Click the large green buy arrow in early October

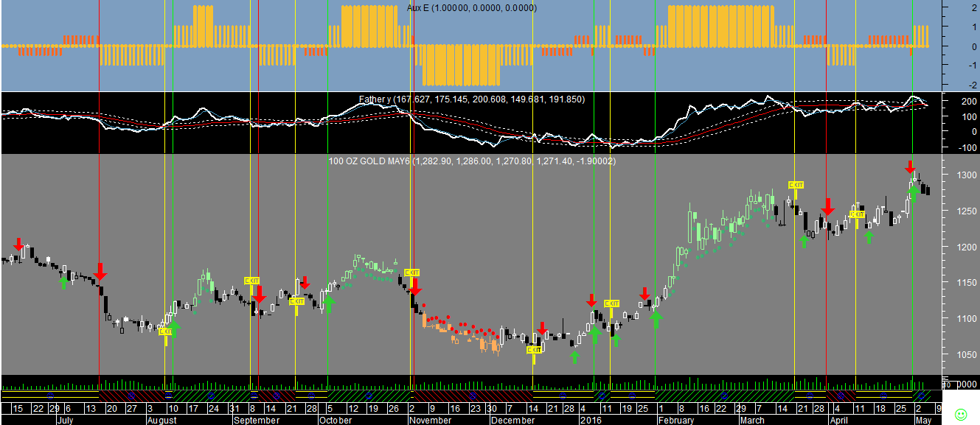(329, 303)
